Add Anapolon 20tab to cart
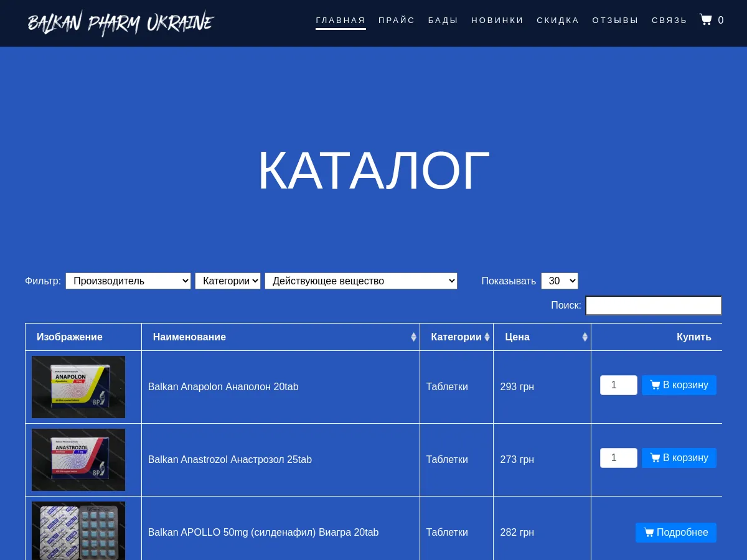This screenshot has height=560, width=747. pyautogui.click(x=679, y=385)
